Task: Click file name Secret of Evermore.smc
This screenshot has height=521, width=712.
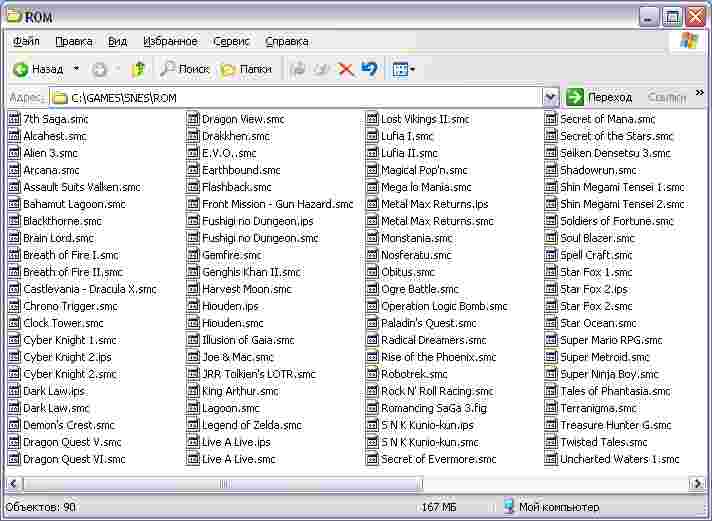Action: (x=439, y=459)
